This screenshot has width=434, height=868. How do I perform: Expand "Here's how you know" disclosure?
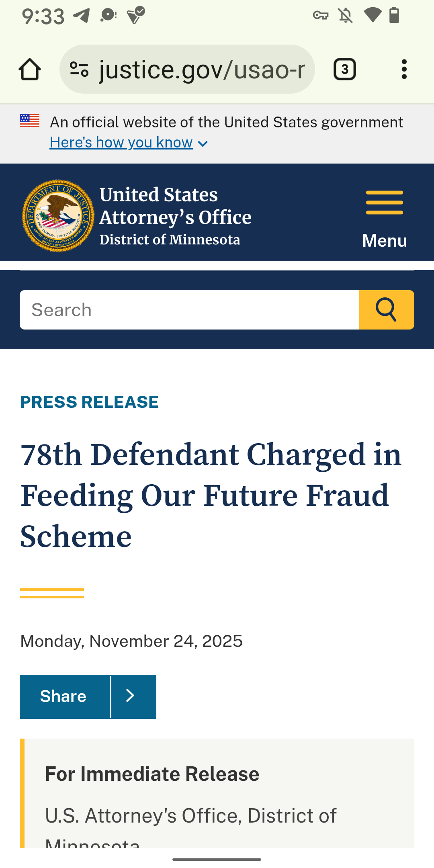tap(129, 143)
